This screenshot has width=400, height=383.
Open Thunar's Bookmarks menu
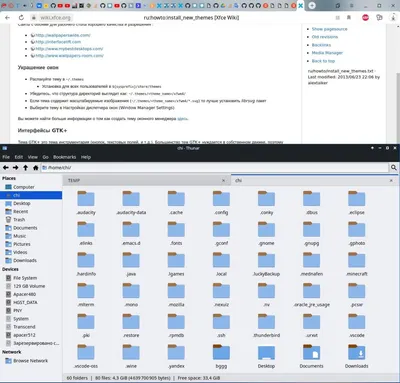pos(64,157)
